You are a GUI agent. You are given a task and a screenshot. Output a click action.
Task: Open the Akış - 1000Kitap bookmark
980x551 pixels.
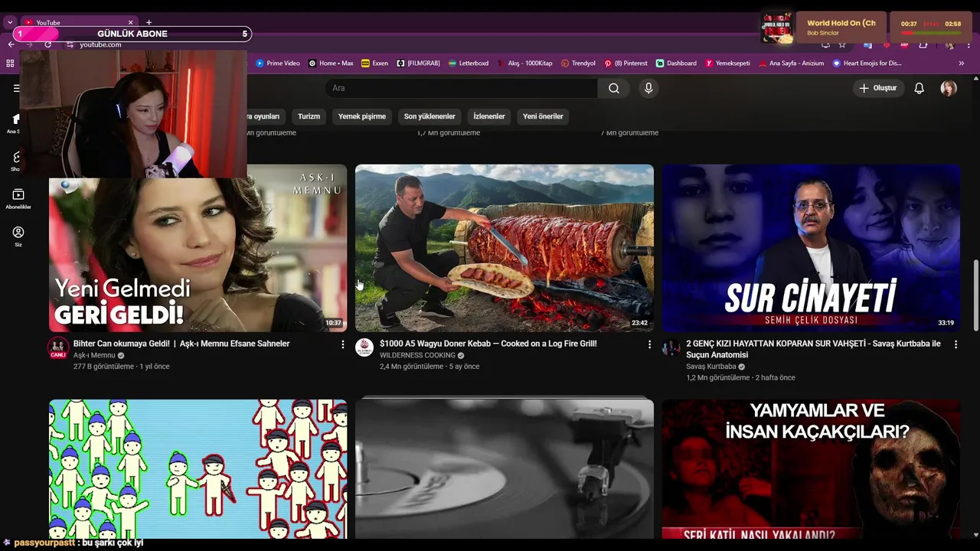point(524,64)
